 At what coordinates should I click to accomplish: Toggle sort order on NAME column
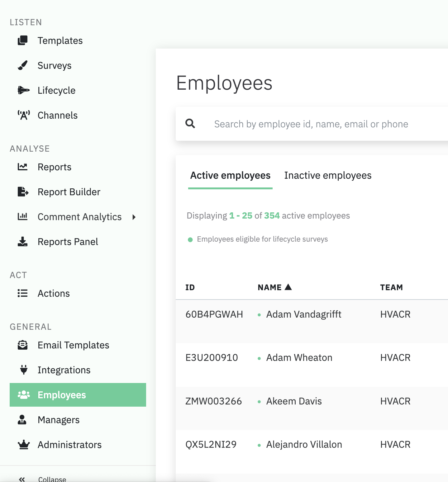274,287
